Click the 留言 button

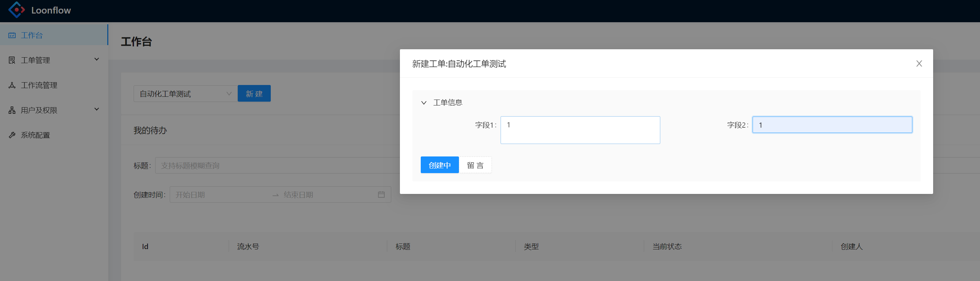click(475, 165)
